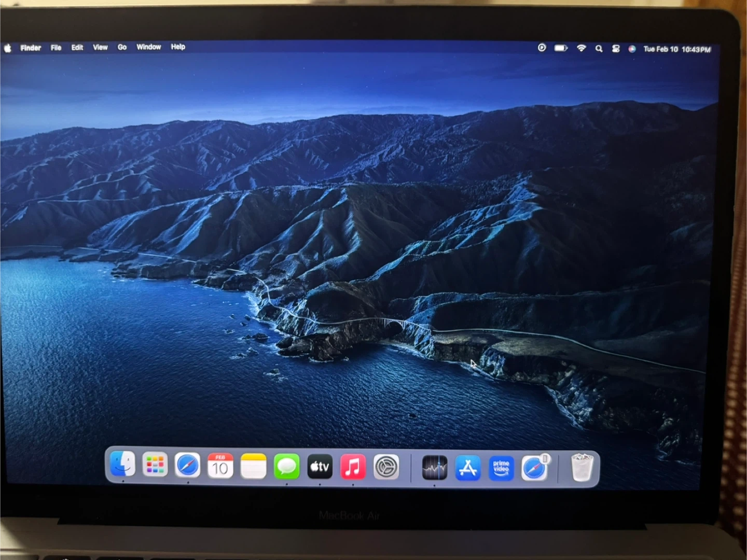Launch Launchpad from the Dock
This screenshot has width=747, height=560.
click(155, 465)
